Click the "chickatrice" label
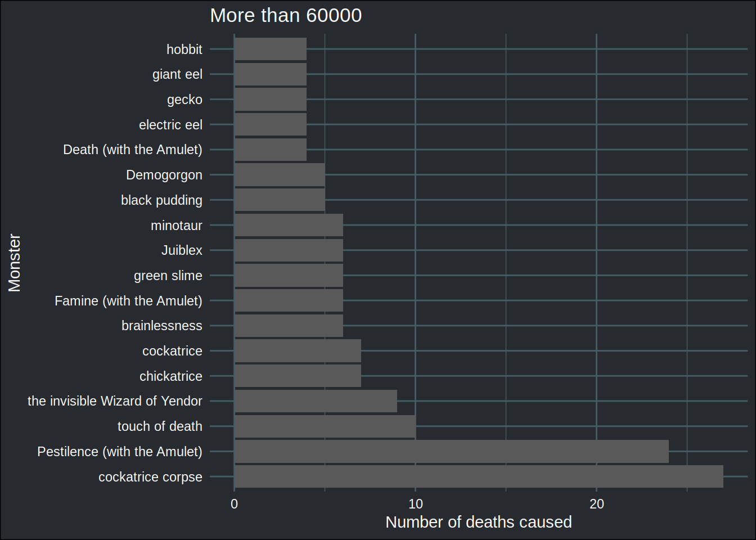 (x=171, y=376)
